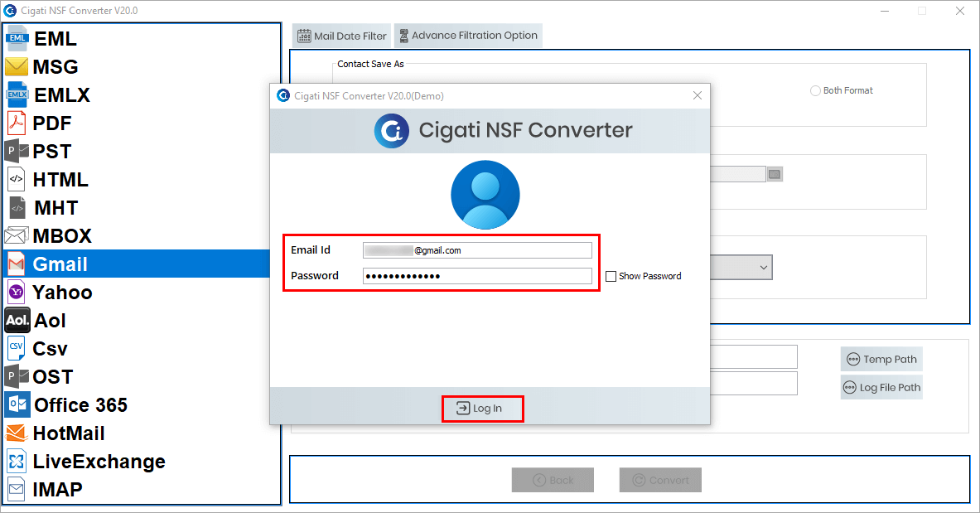The image size is (980, 513).
Task: Select the MHT label in list
Action: 56,208
